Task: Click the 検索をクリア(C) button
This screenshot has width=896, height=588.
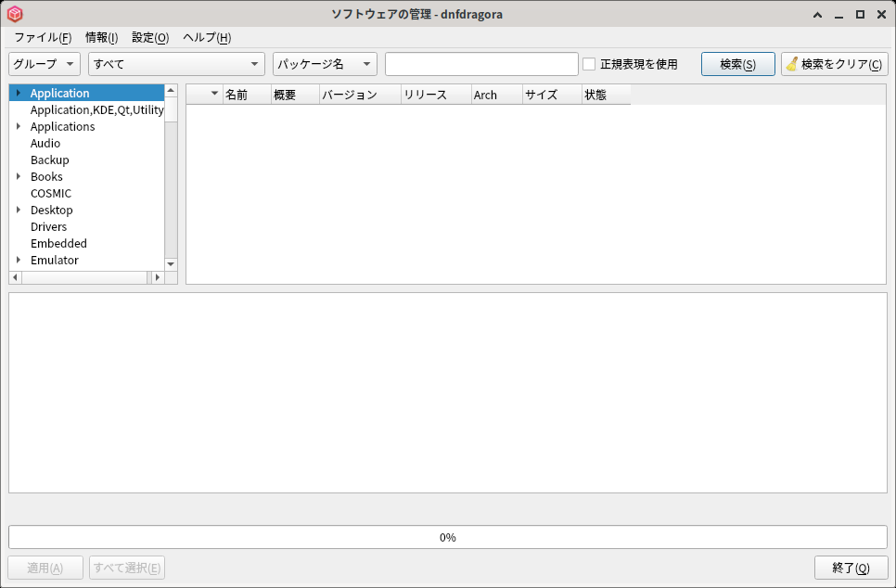Action: pyautogui.click(x=835, y=64)
